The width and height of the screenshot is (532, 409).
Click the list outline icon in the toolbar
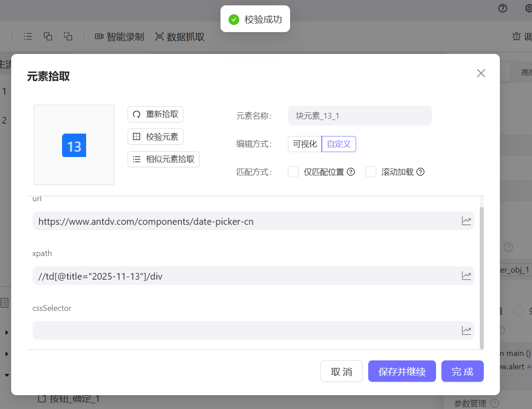pyautogui.click(x=28, y=36)
